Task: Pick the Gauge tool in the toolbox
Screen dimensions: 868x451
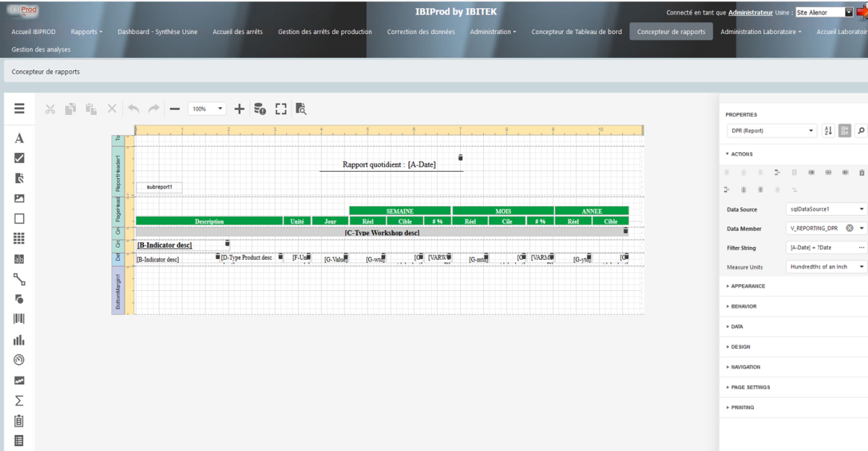Action: (19, 359)
